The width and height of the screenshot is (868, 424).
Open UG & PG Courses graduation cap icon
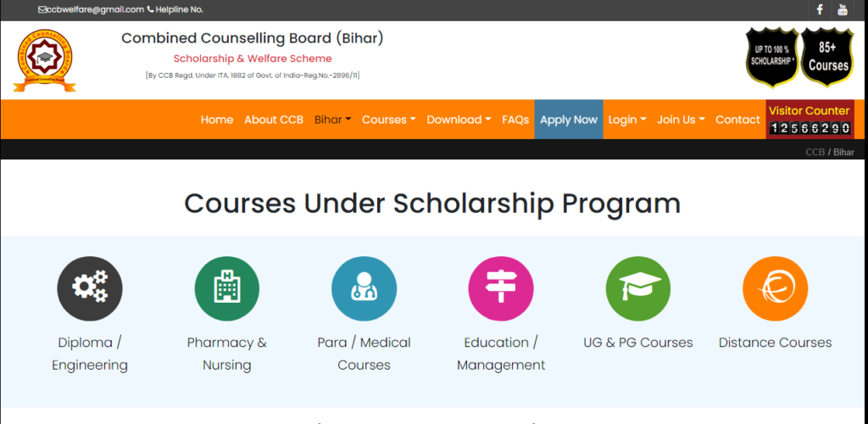[638, 289]
